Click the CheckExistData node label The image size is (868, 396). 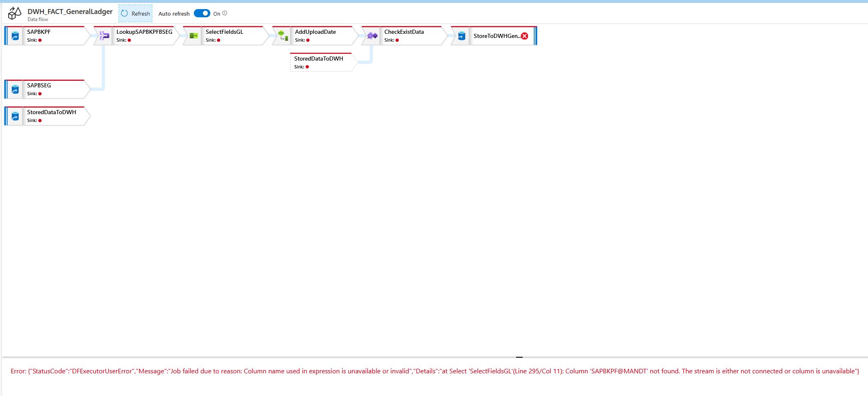pos(404,32)
